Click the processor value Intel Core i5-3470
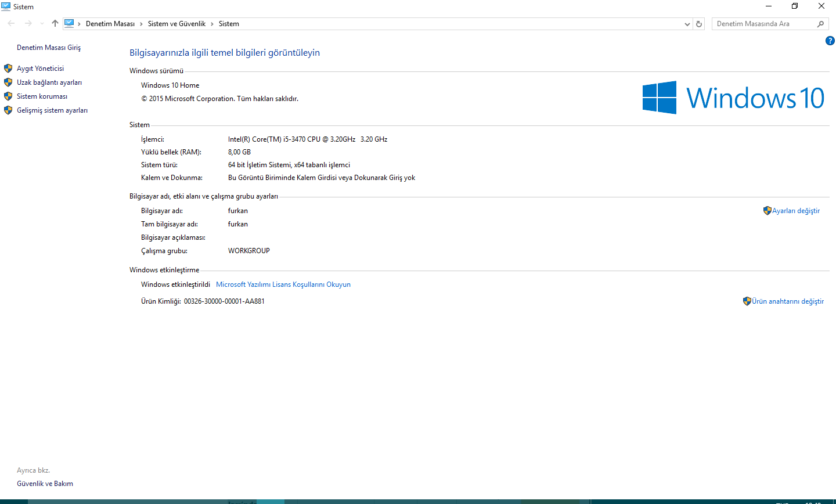 coord(308,139)
